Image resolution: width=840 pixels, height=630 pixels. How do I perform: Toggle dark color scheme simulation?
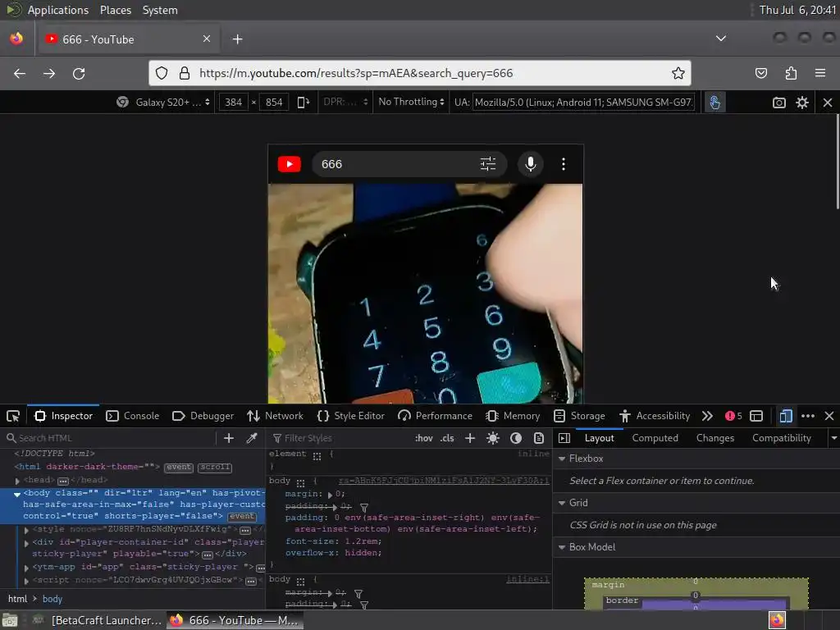[516, 438]
